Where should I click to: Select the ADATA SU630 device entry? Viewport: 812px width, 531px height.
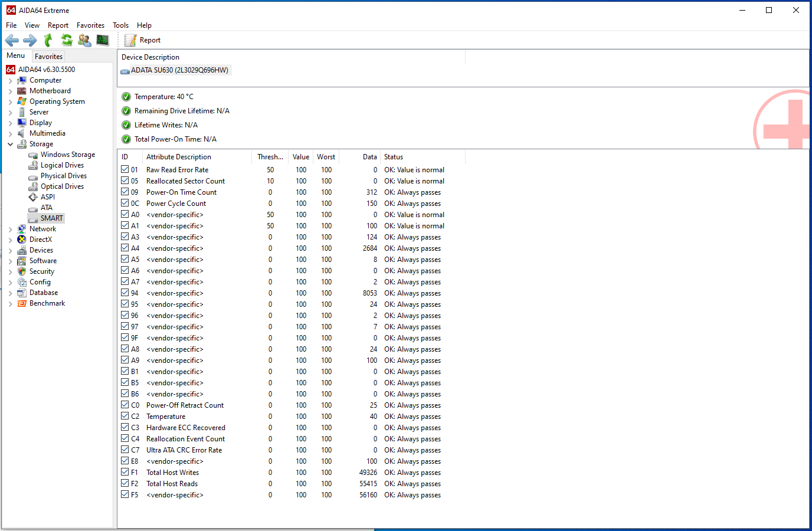tap(175, 70)
